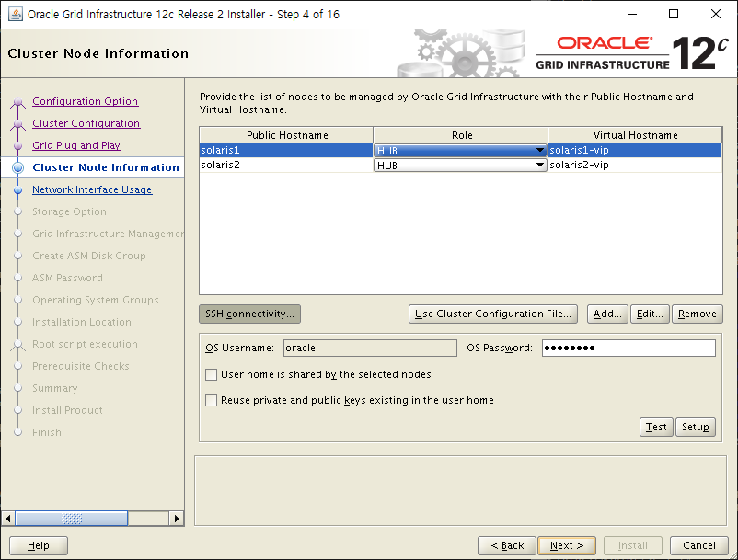Viewport: 738px width, 560px height.
Task: Select the solaris1 public hostname cell
Action: coord(286,151)
